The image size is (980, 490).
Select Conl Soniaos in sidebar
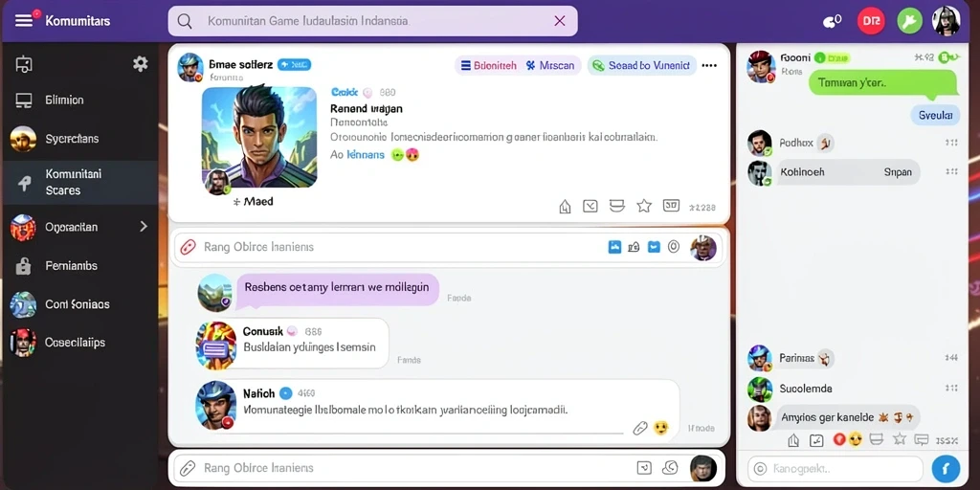point(78,304)
